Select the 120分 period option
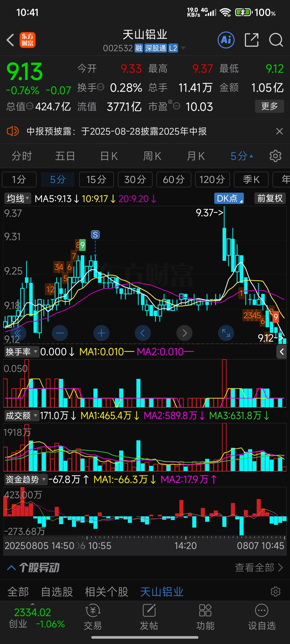290x644 pixels. pyautogui.click(x=212, y=179)
